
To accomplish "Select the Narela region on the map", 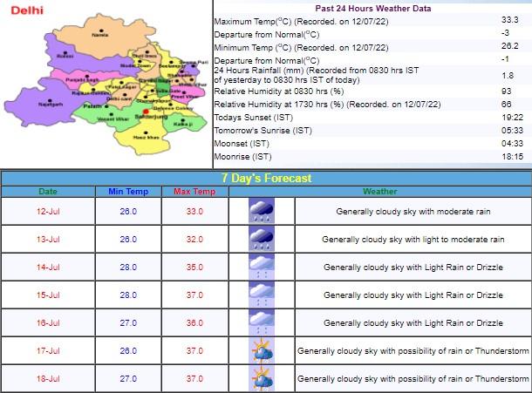I will 100,33.
